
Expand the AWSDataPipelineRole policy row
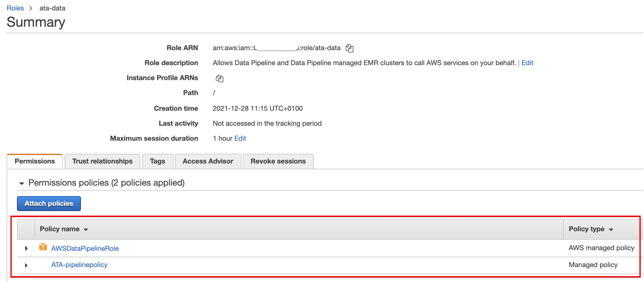coord(26,248)
